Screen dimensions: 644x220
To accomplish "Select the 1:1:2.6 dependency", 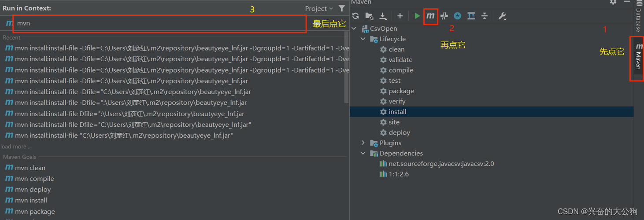I will click(x=399, y=174).
